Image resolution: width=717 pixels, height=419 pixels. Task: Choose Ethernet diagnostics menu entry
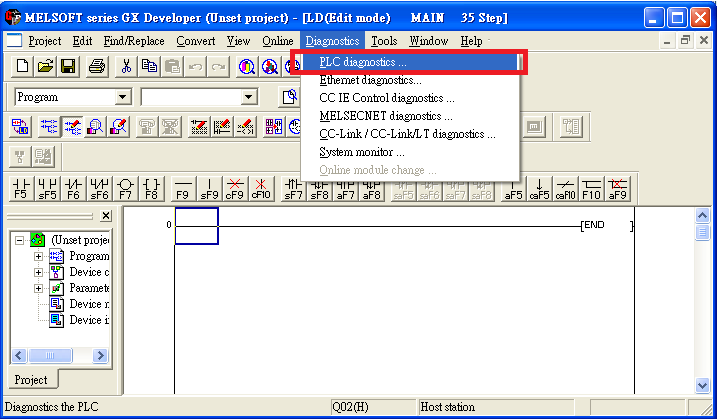pyautogui.click(x=410, y=80)
